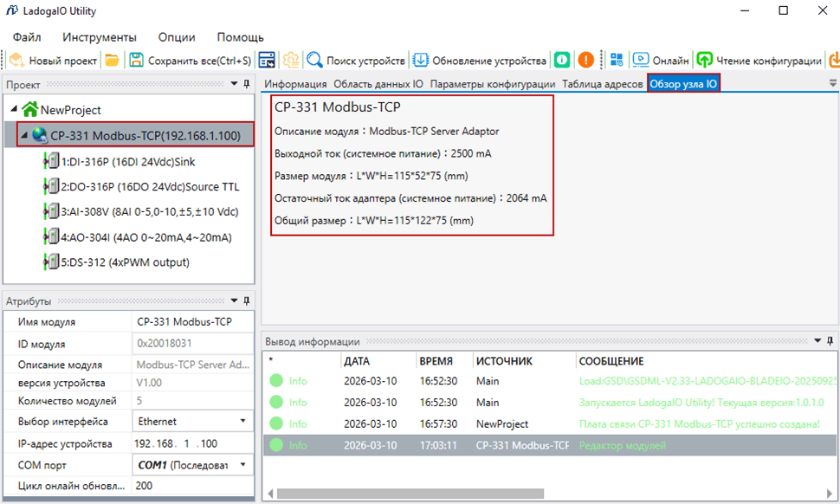This screenshot has height=504, width=840.
Task: Pin the Проект panel
Action: (247, 84)
